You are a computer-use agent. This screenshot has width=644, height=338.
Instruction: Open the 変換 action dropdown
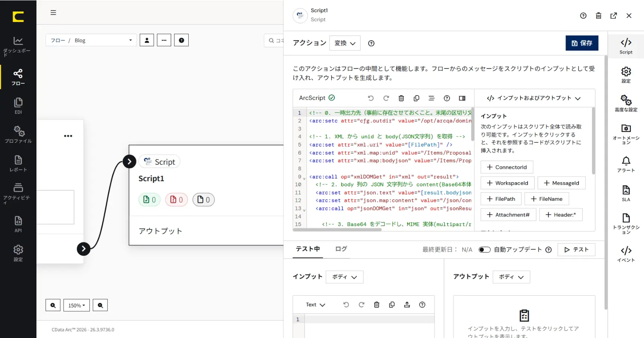[345, 43]
